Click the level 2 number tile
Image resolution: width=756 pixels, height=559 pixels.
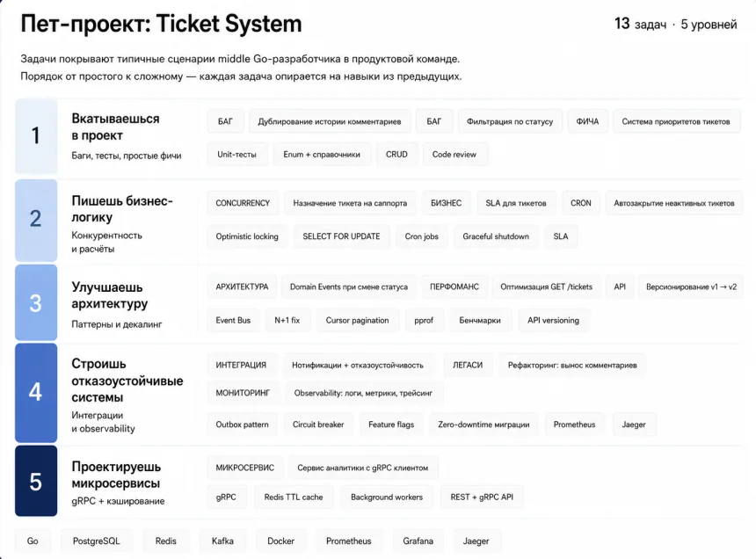coord(36,221)
